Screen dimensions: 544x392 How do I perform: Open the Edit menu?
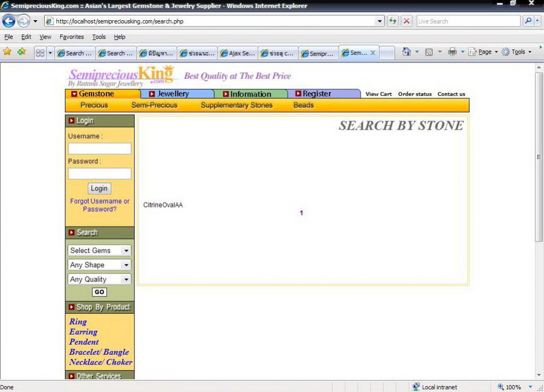[26, 37]
